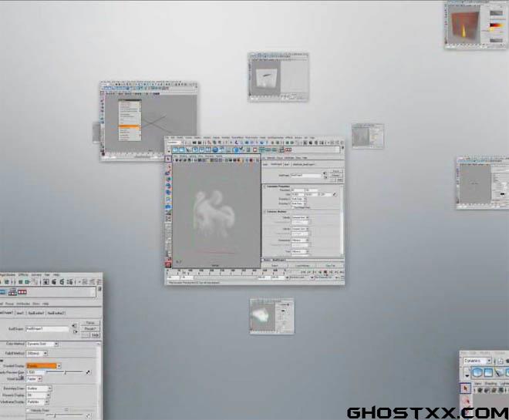Select the arrow Select tool in center Maya window
The width and height of the screenshot is (509, 420).
[168, 160]
